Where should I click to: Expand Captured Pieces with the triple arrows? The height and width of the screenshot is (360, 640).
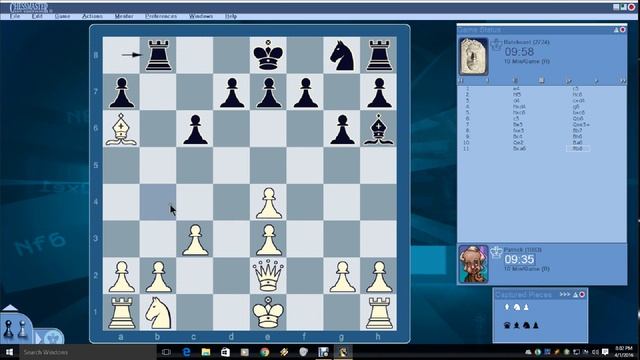[x=565, y=294]
